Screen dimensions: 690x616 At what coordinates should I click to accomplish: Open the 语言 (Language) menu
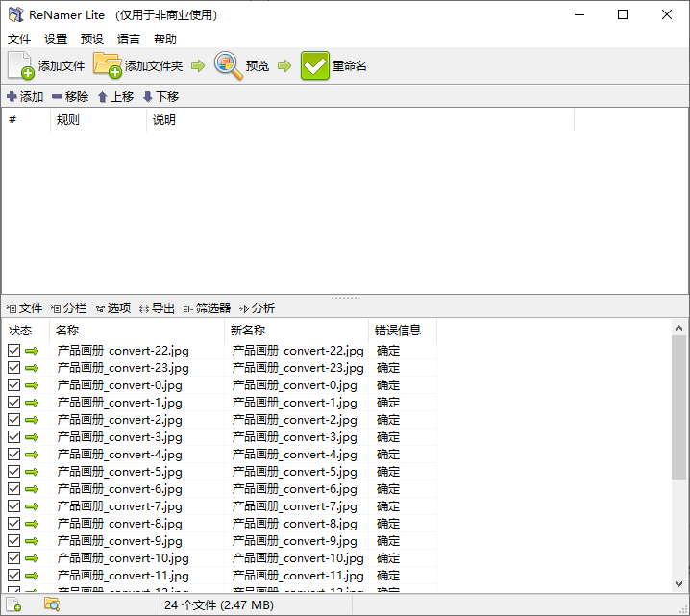[x=129, y=39]
